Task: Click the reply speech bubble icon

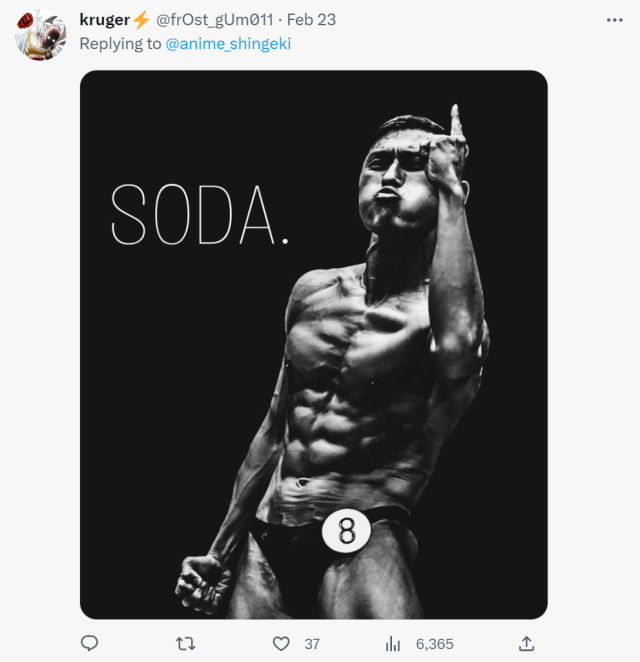Action: point(89,644)
